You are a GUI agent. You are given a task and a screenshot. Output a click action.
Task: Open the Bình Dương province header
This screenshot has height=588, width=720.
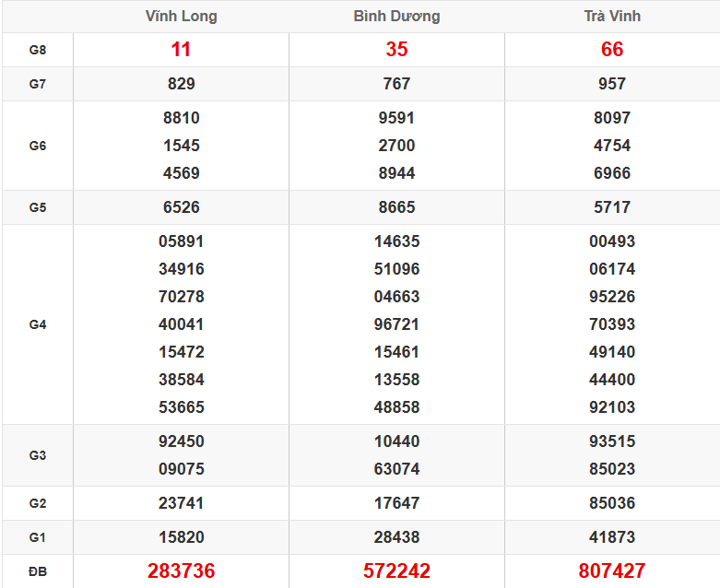[396, 17]
